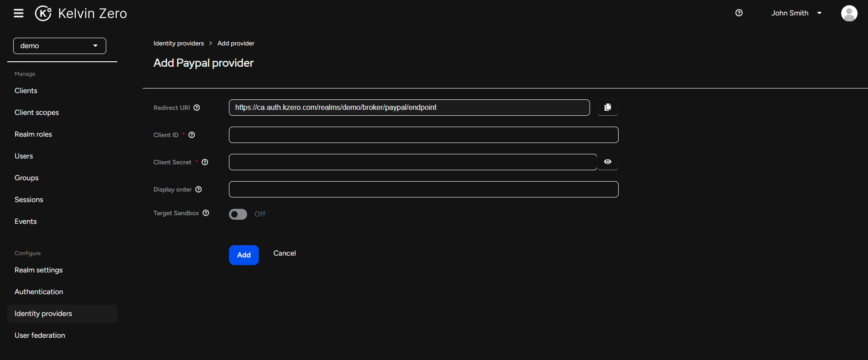
Task: Focus the Client Secret input field
Action: [x=413, y=162]
